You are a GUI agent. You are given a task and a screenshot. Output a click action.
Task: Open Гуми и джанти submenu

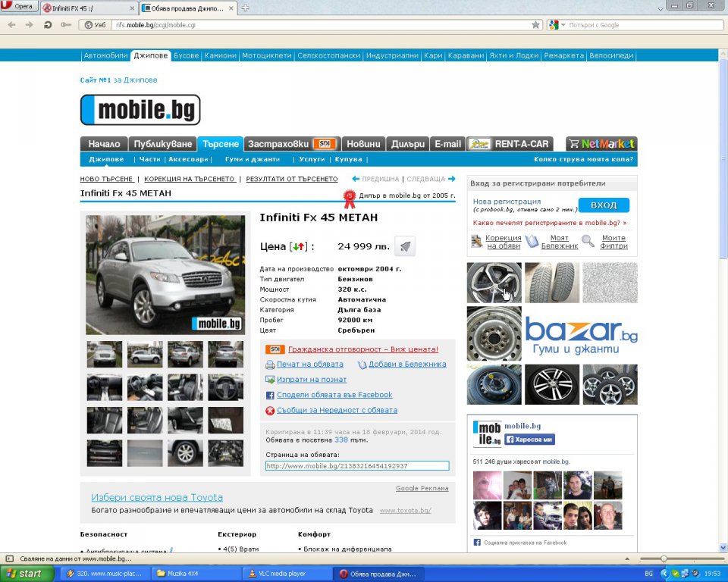[x=252, y=159]
